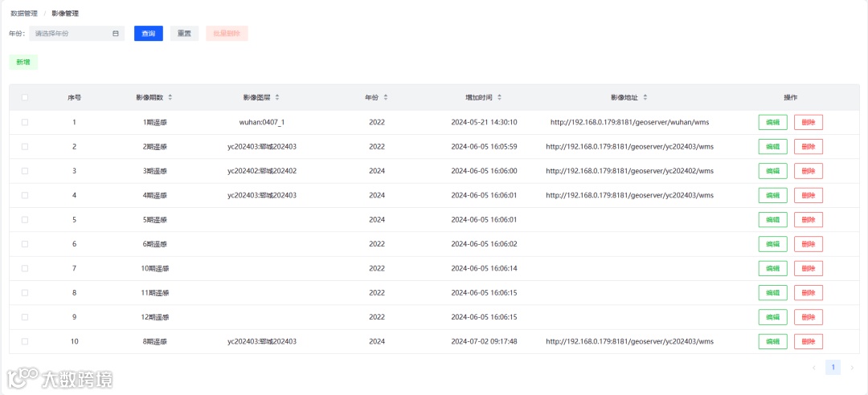Viewport: 868px width, 395px height.
Task: Click the blue 查询 button
Action: [149, 34]
